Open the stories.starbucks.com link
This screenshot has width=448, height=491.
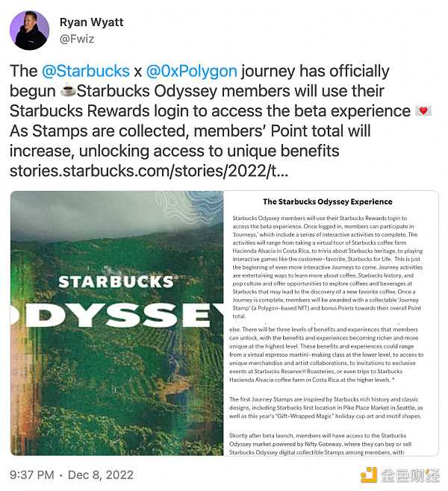(x=148, y=172)
